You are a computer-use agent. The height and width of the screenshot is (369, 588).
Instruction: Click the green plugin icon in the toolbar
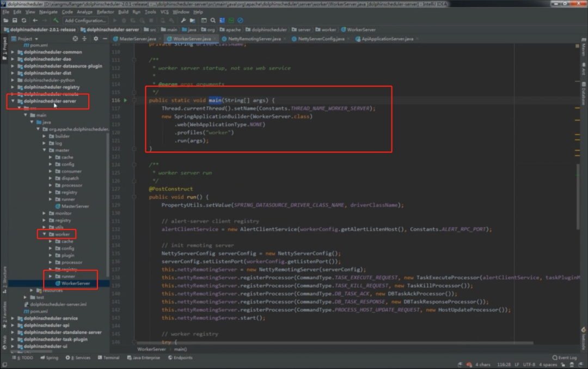click(x=231, y=20)
